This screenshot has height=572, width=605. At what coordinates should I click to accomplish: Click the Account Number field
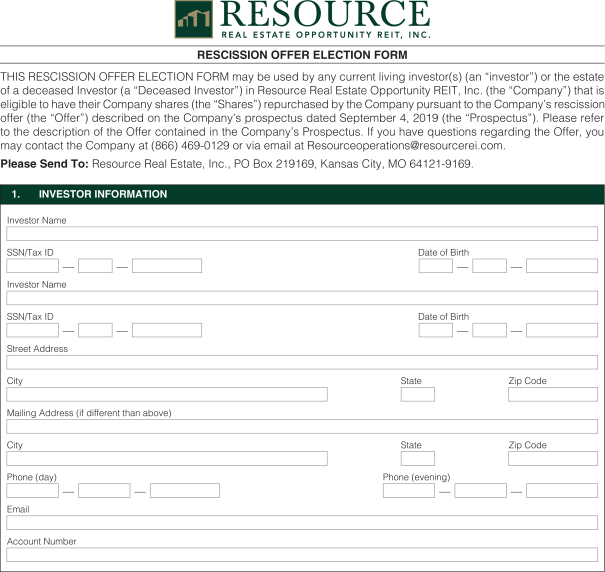[x=302, y=554]
